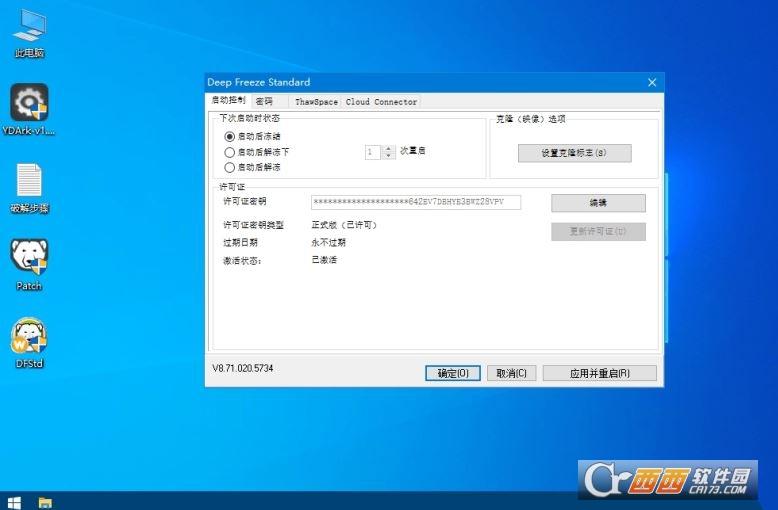This screenshot has height=510, width=778.
Task: Open File Explorer from the taskbar
Action: pyautogui.click(x=45, y=502)
